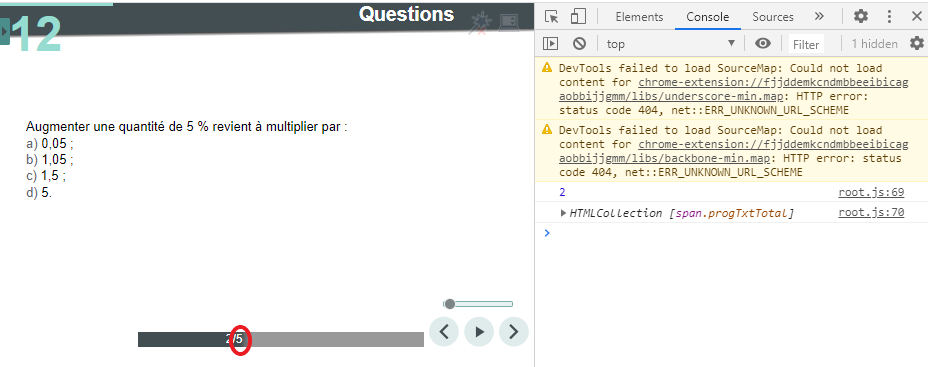This screenshot has height=367, width=928.
Task: Click the console Filter input field
Action: 806,44
